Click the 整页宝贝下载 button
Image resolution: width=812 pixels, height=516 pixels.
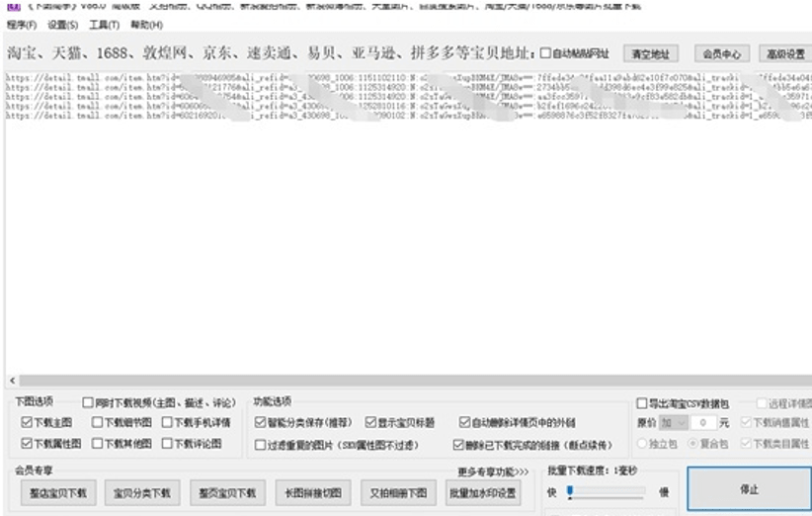click(228, 492)
